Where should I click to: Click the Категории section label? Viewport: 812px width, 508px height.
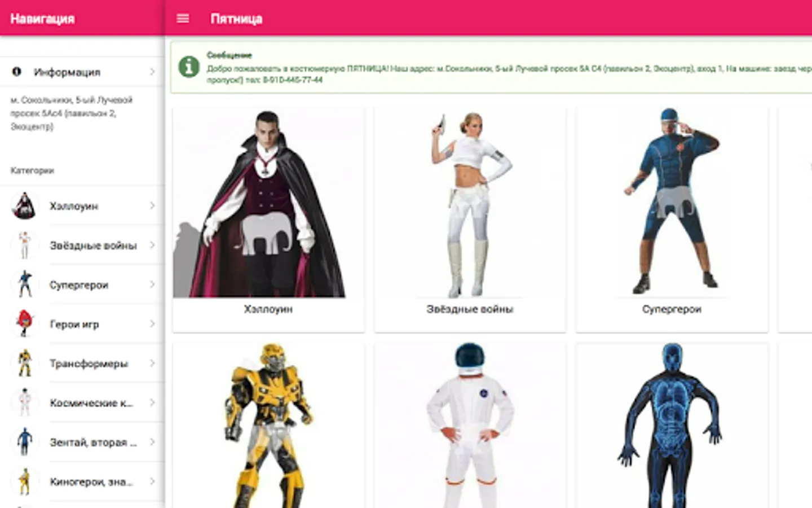click(32, 170)
